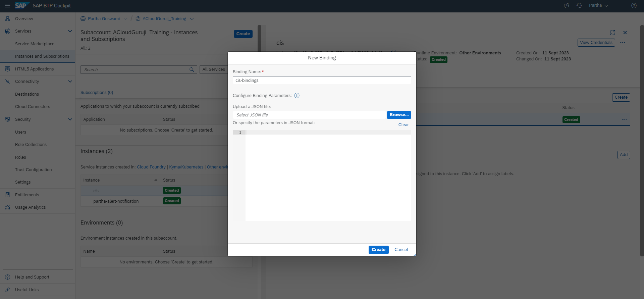Viewport: 644px width, 299px height.
Task: Click the info icon beside Configure Binding Parameters
Action: pyautogui.click(x=297, y=96)
